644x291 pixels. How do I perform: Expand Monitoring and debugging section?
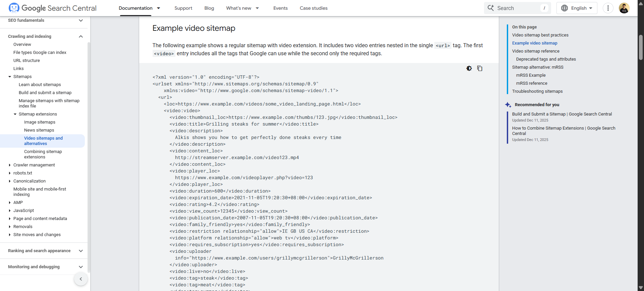(81, 267)
